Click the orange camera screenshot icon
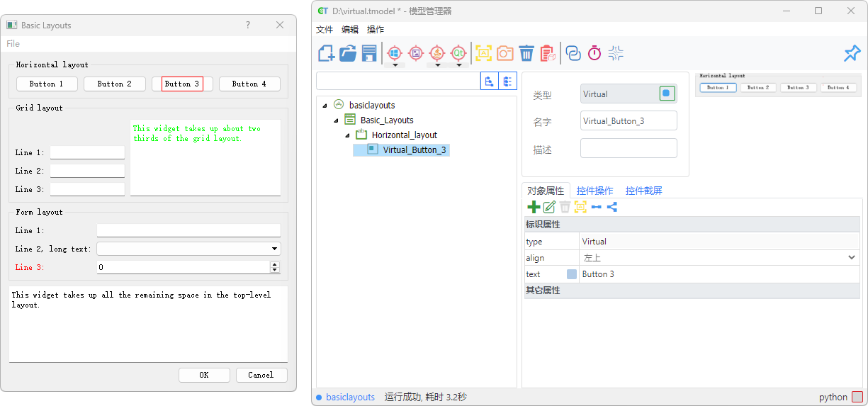Screen dimensions: 868x406 click(x=505, y=53)
